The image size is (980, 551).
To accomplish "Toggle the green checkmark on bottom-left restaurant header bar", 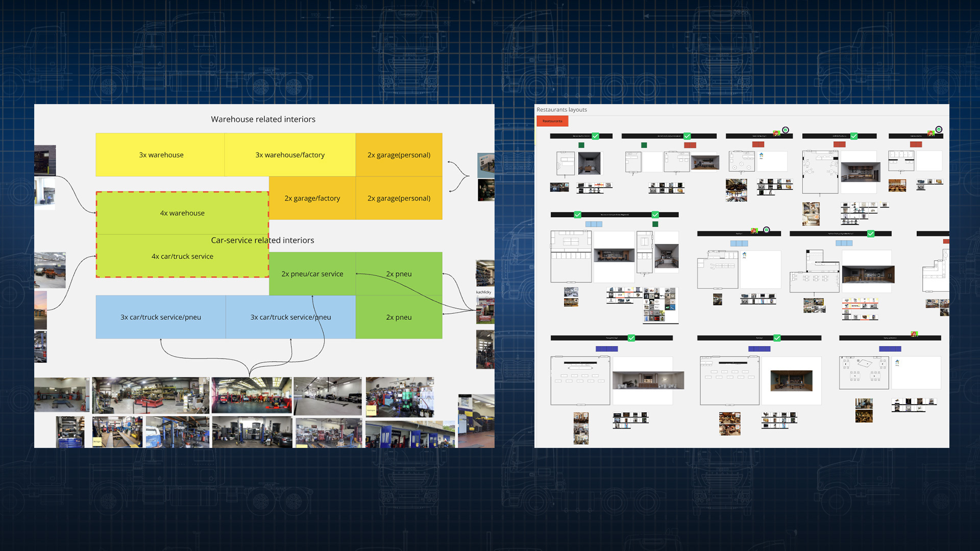I will click(x=631, y=338).
